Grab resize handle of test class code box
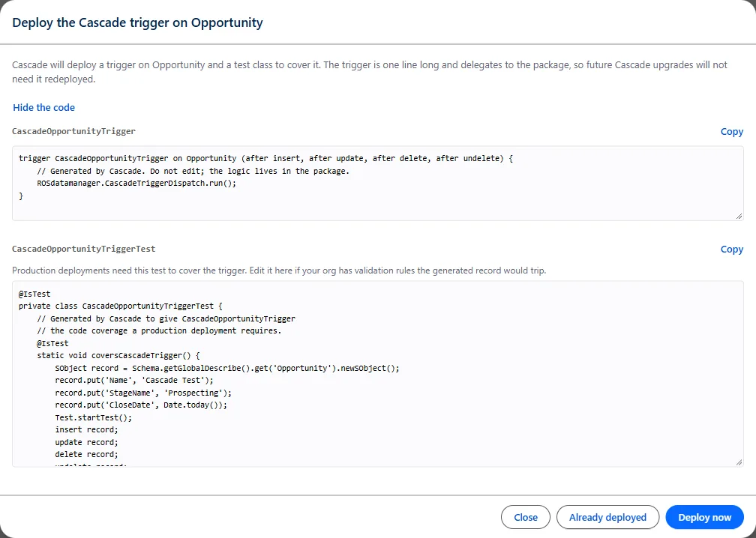756x538 pixels. pos(739,462)
